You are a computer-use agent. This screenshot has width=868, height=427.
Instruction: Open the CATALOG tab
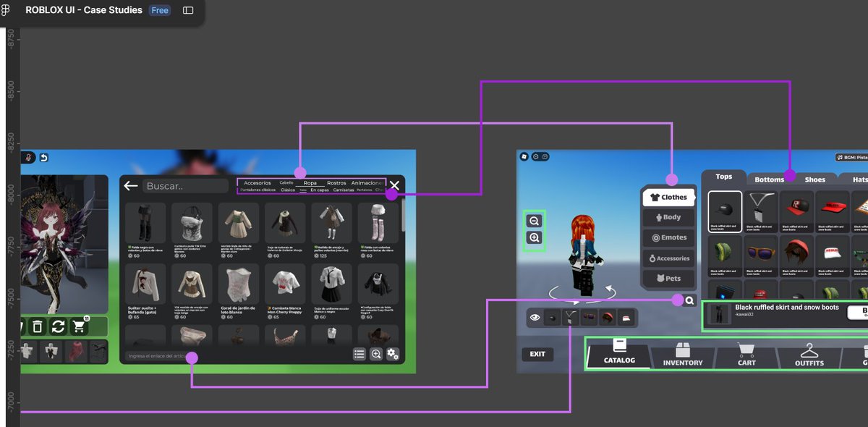coord(619,354)
